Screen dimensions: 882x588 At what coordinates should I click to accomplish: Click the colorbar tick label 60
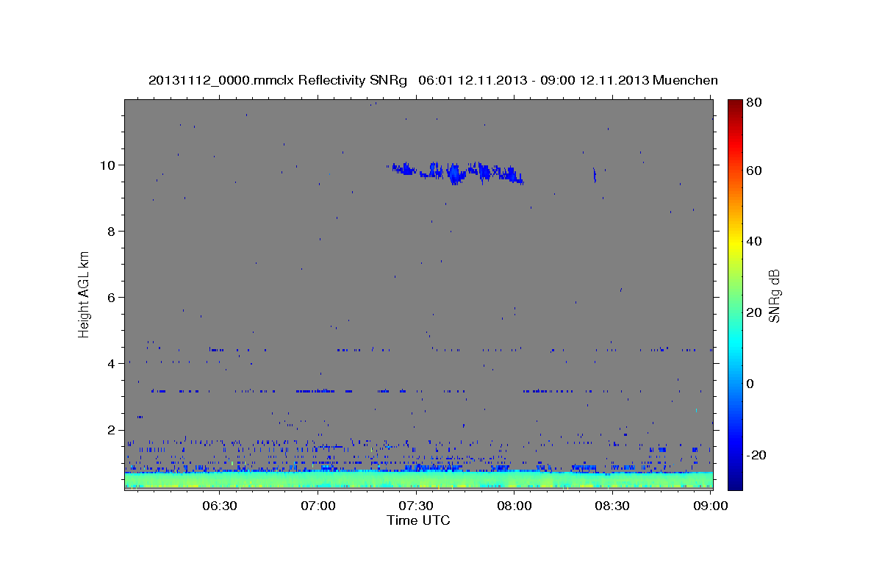(753, 171)
